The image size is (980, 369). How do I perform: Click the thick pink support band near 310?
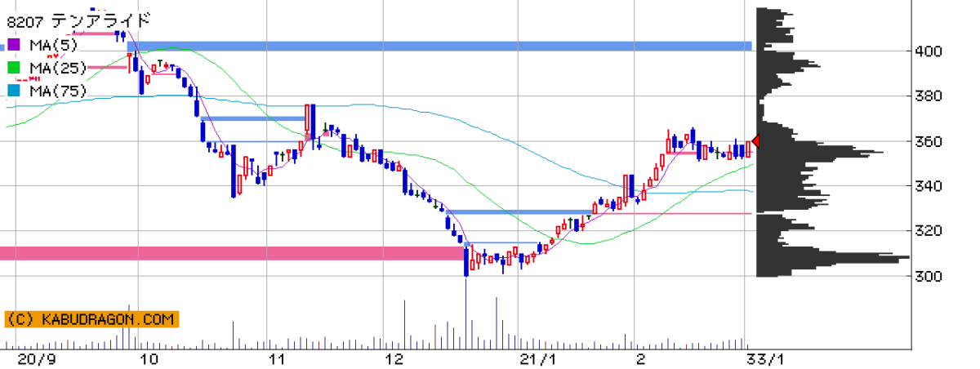coord(232,254)
